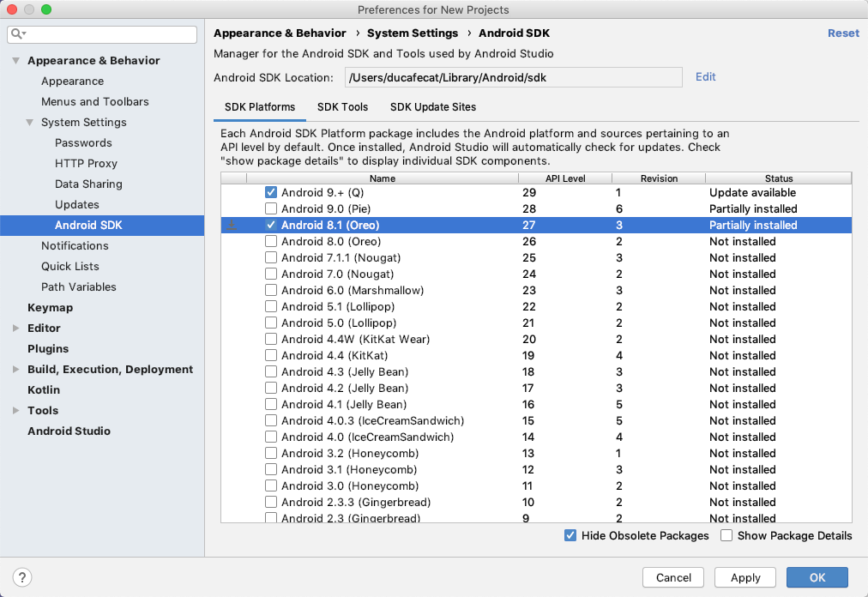
Task: Sort the table by API Level column
Action: [565, 178]
